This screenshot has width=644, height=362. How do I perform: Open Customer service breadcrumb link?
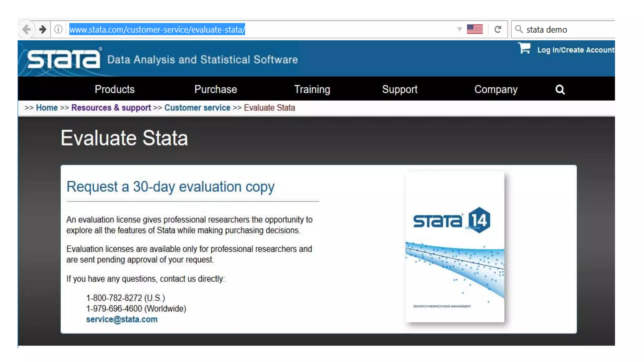[197, 108]
